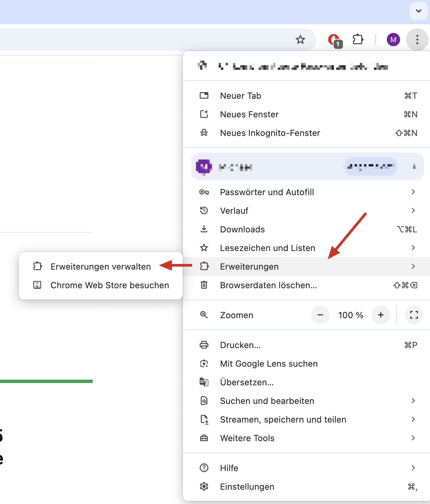Open the profile avatar M button
430x504 pixels.
pos(393,40)
